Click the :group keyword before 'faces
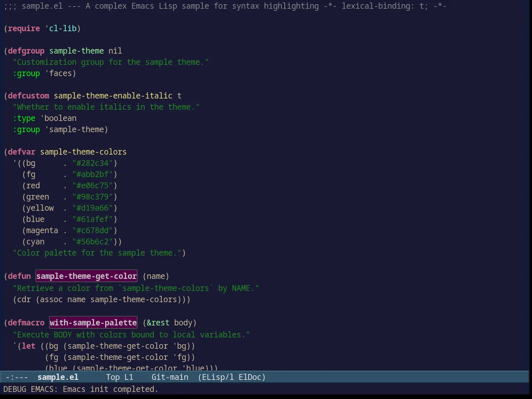 click(x=26, y=73)
